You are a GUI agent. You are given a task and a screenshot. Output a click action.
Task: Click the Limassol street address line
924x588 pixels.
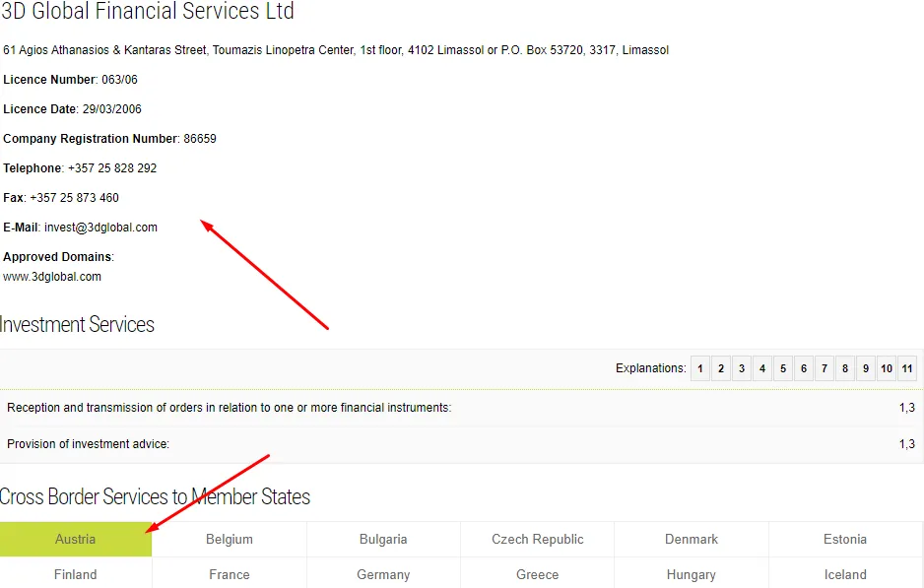pos(336,50)
